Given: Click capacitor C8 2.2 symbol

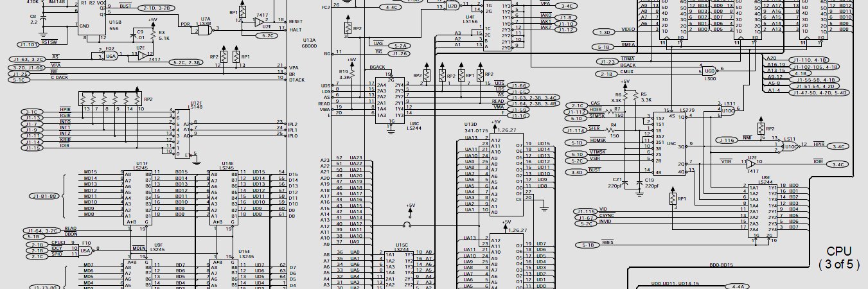Looking at the screenshot, I should click(43, 19).
